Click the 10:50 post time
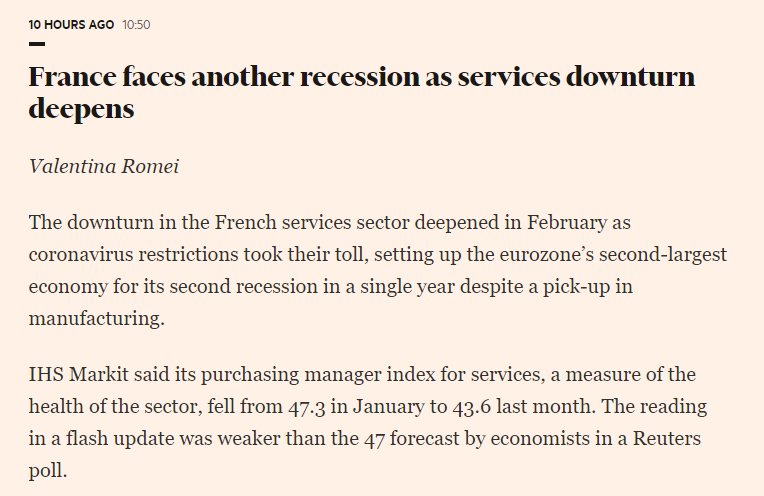 [x=136, y=24]
